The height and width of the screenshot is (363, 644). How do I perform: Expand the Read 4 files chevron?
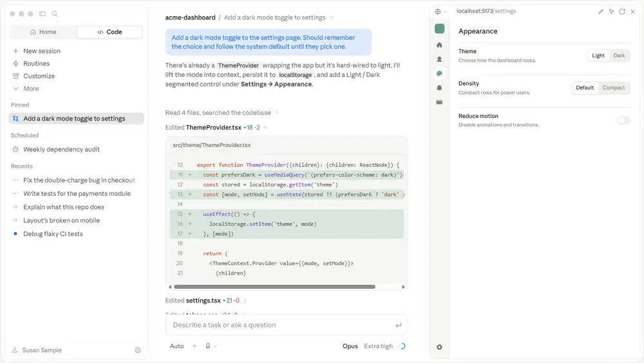tap(276, 113)
